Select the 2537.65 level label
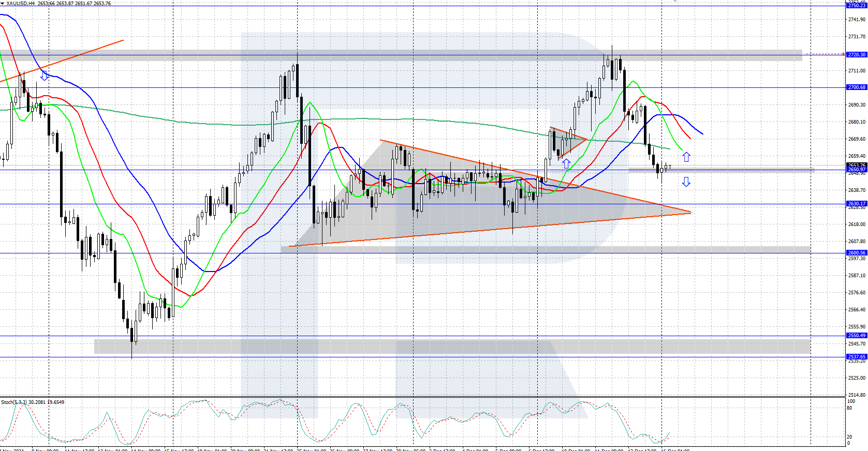 click(857, 357)
